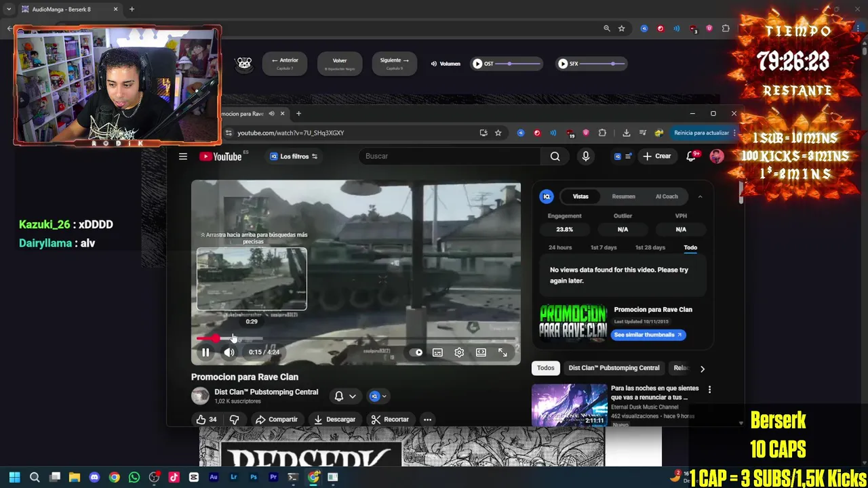This screenshot has width=868, height=488.
Task: Enter fullscreen on the YouTube player
Action: (502, 352)
